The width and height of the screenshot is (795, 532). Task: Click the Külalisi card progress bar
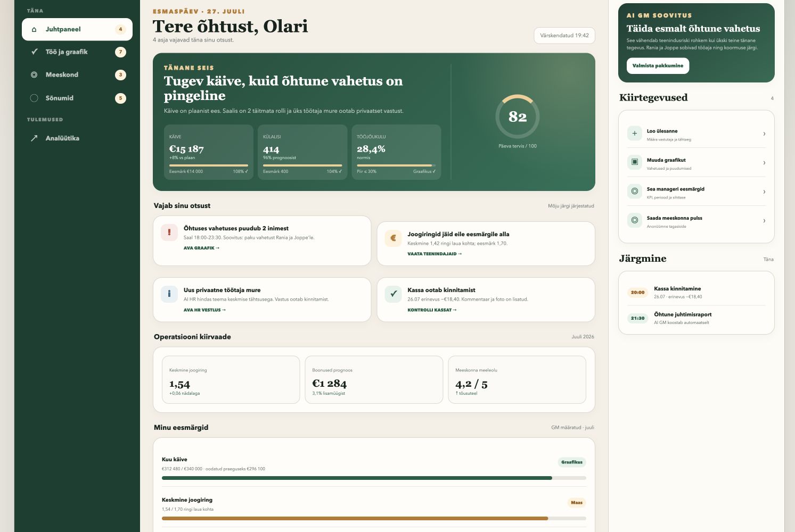pyautogui.click(x=302, y=165)
